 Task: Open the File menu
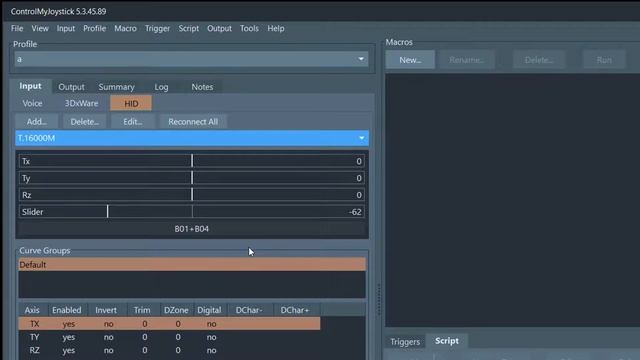(x=17, y=28)
